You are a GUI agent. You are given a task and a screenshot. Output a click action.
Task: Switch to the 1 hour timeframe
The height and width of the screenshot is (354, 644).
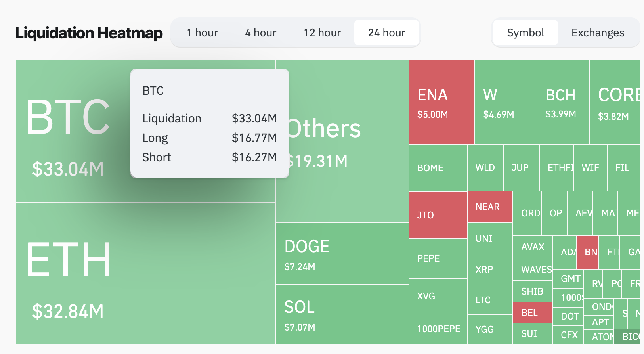202,33
